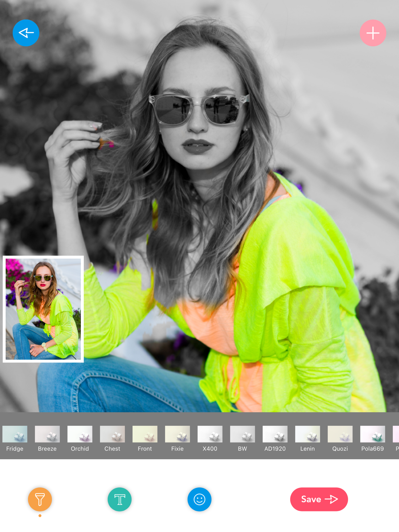Screen dimensions: 399x532
Task: Choose the AD1920 filter
Action: tap(275, 434)
